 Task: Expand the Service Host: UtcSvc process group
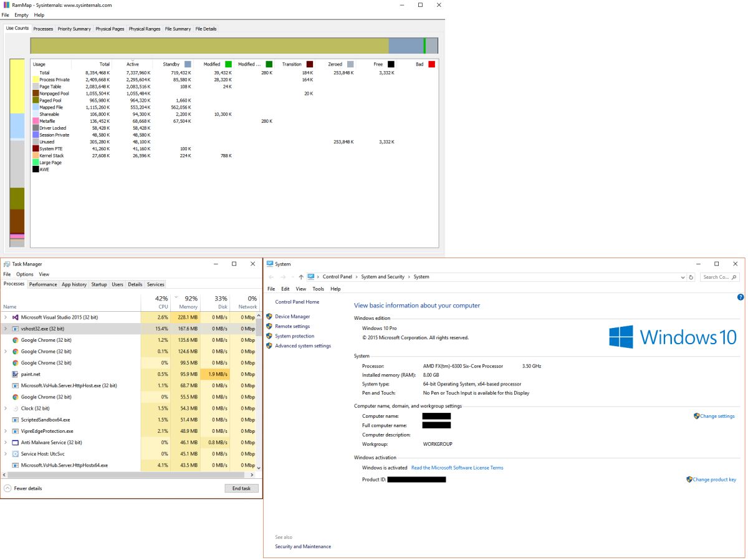tap(6, 453)
